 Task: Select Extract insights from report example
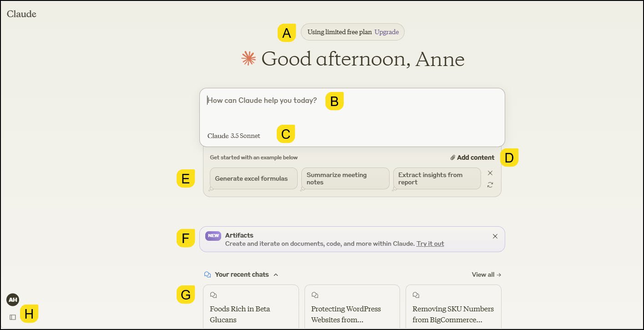click(437, 178)
